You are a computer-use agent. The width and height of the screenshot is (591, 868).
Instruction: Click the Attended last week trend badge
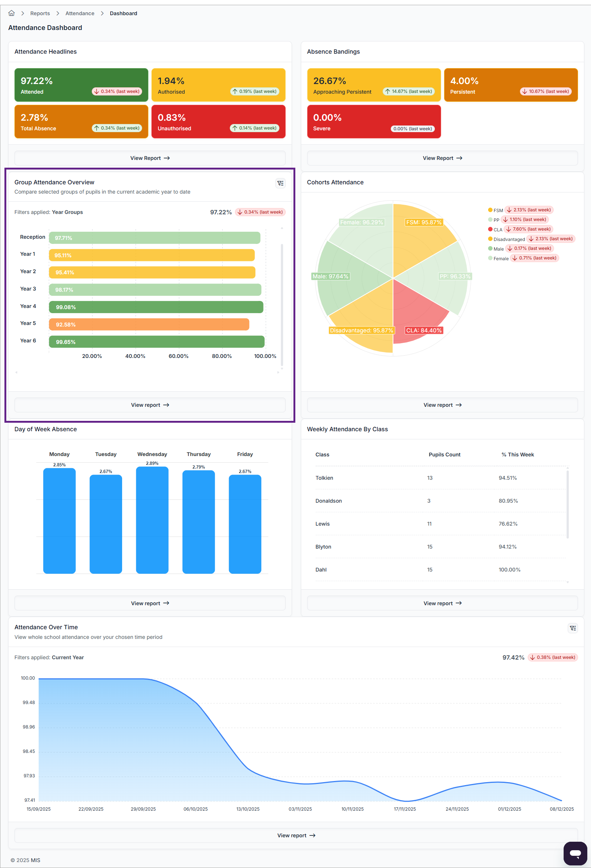(x=117, y=91)
